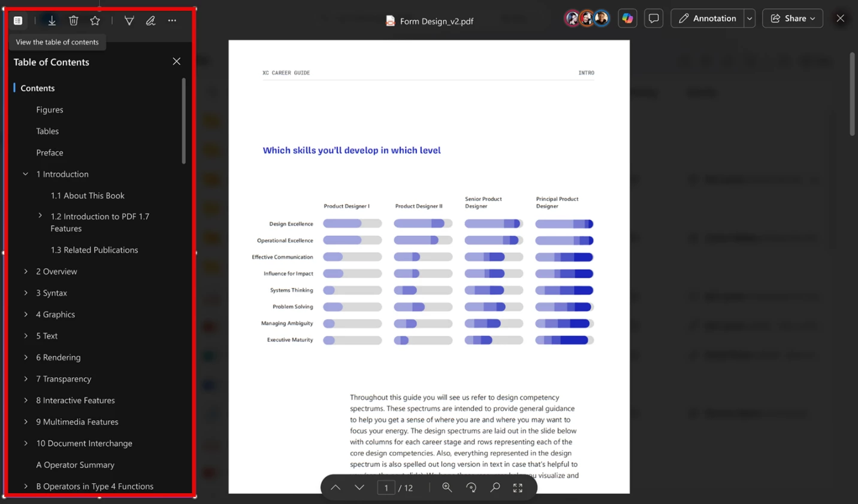Toggle the table of contents panel icon
This screenshot has height=504, width=858.
tap(18, 21)
